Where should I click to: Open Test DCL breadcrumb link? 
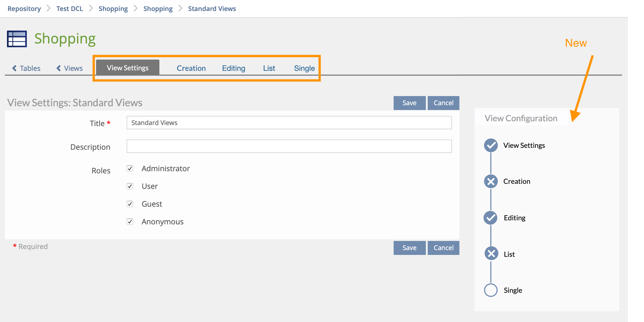[x=69, y=9]
